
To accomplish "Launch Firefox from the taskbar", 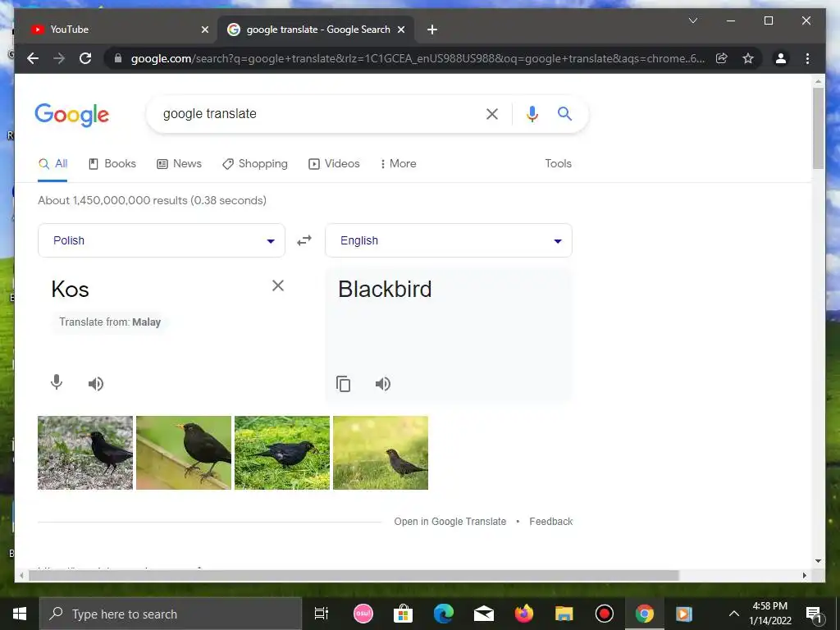I will (x=524, y=614).
